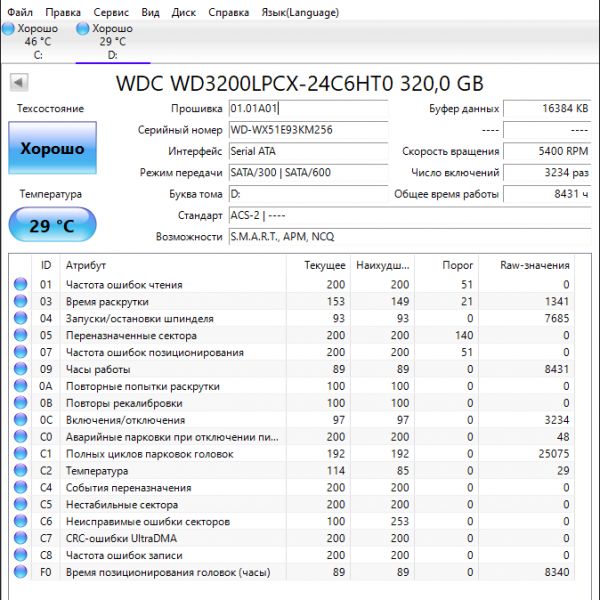Image resolution: width=600 pixels, height=600 pixels.
Task: Open the Диск menu
Action: [x=184, y=12]
